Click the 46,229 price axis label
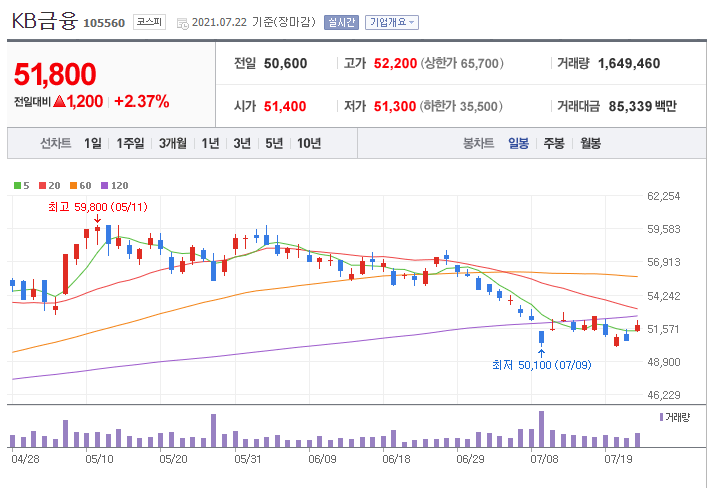The width and height of the screenshot is (707, 488). click(x=663, y=395)
